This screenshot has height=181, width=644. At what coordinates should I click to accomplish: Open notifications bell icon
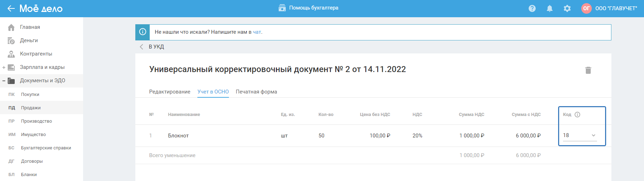[x=550, y=8]
